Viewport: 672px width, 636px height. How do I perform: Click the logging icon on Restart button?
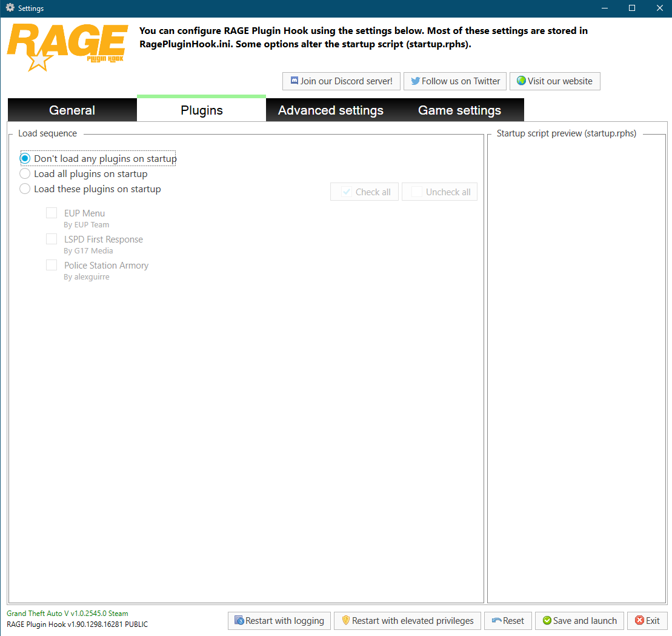click(239, 620)
